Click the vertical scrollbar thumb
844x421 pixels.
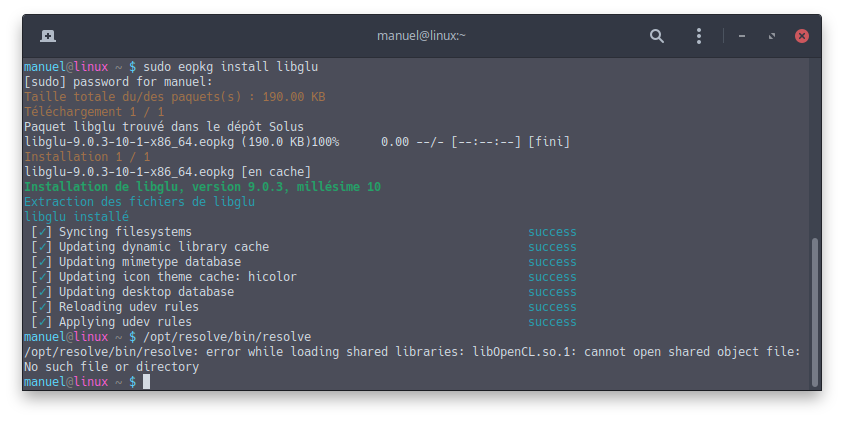coord(814,311)
